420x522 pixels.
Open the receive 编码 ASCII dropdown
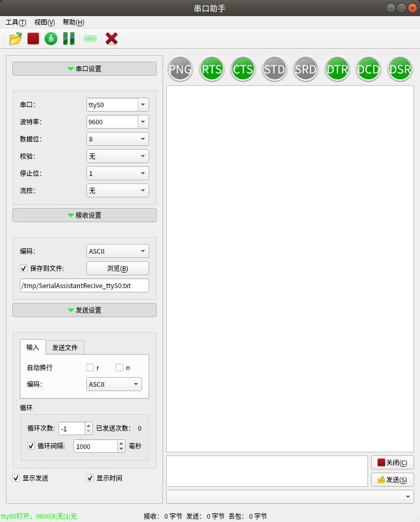coord(117,251)
